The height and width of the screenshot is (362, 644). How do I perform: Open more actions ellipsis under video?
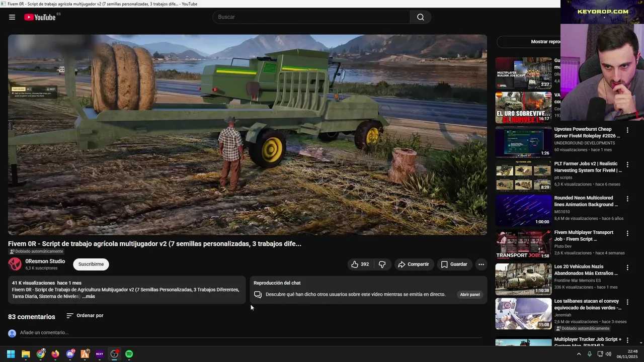point(481,264)
